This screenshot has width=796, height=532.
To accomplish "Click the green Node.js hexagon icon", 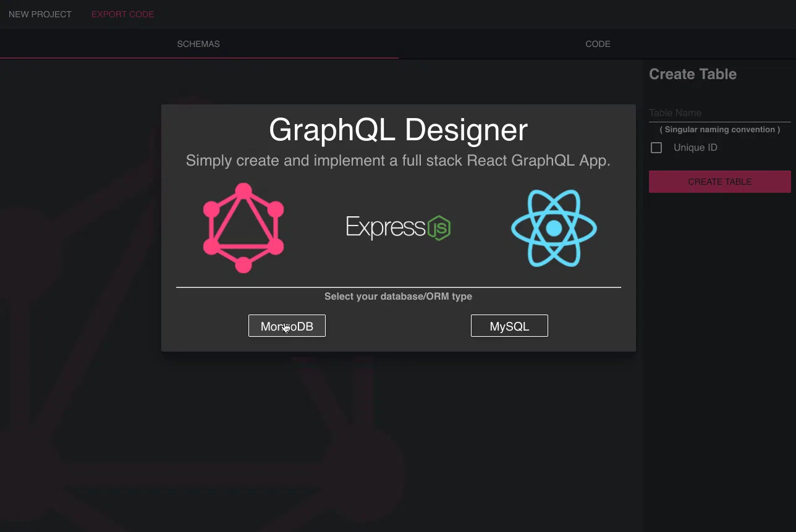I will click(x=439, y=228).
